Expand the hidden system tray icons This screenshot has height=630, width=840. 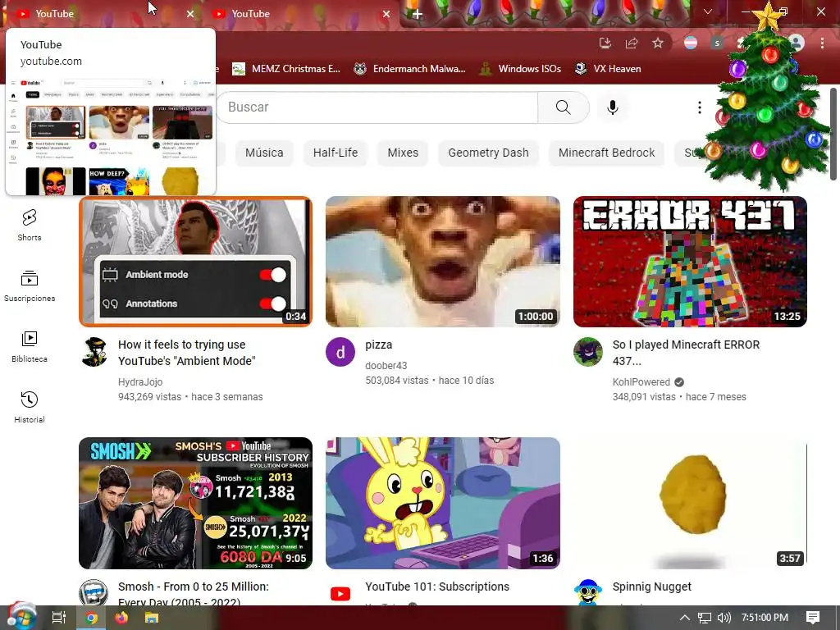click(685, 618)
